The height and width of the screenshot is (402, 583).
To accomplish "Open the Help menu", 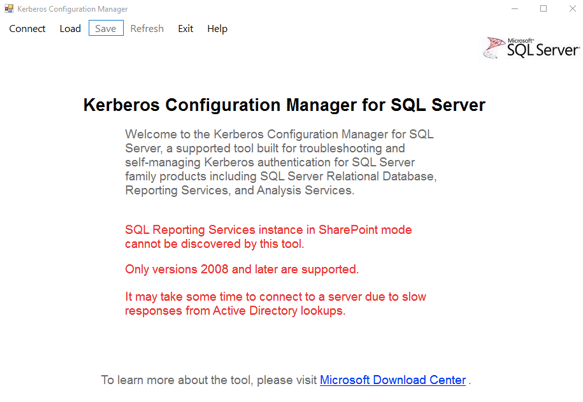I will (x=217, y=29).
